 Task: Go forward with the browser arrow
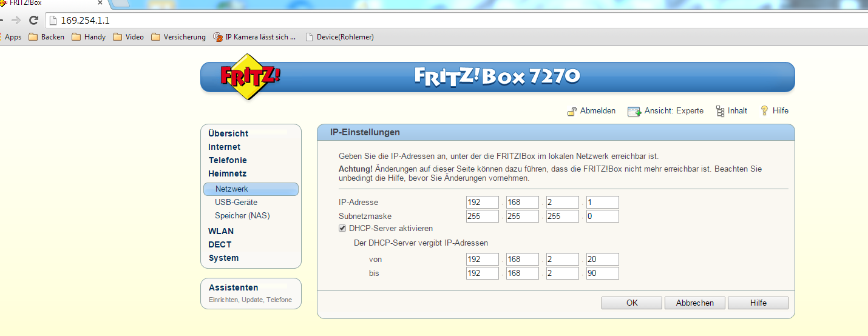click(x=16, y=20)
